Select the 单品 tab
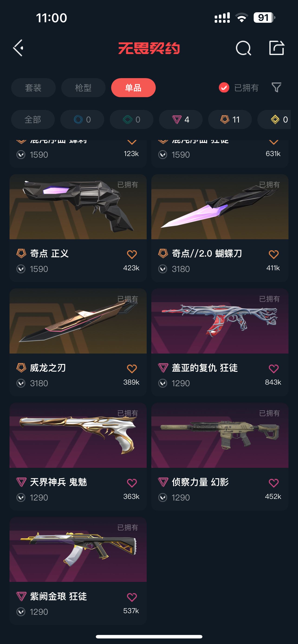The image size is (298, 644). pos(133,88)
